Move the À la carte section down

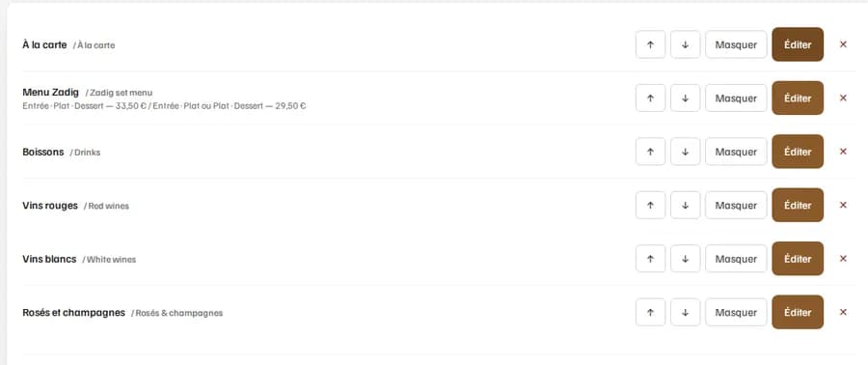pos(686,44)
